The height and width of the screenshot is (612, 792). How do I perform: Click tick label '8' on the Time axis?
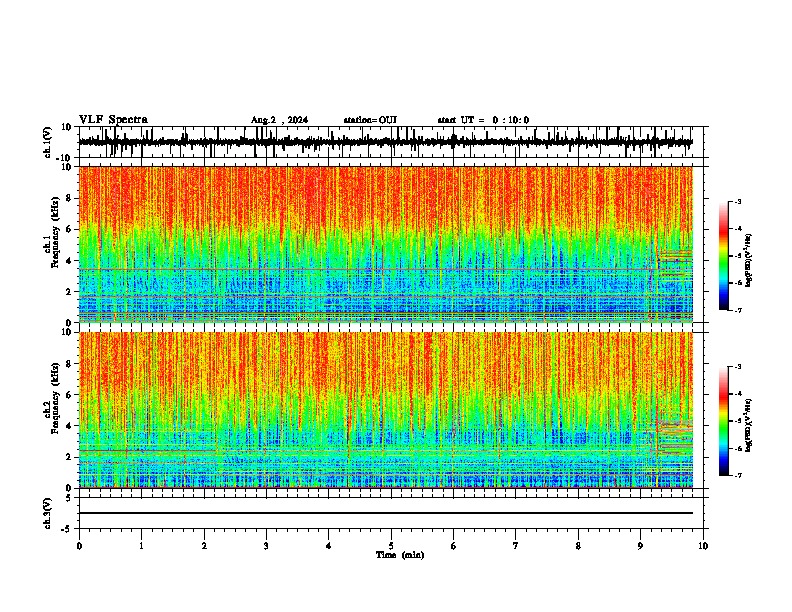(x=578, y=546)
